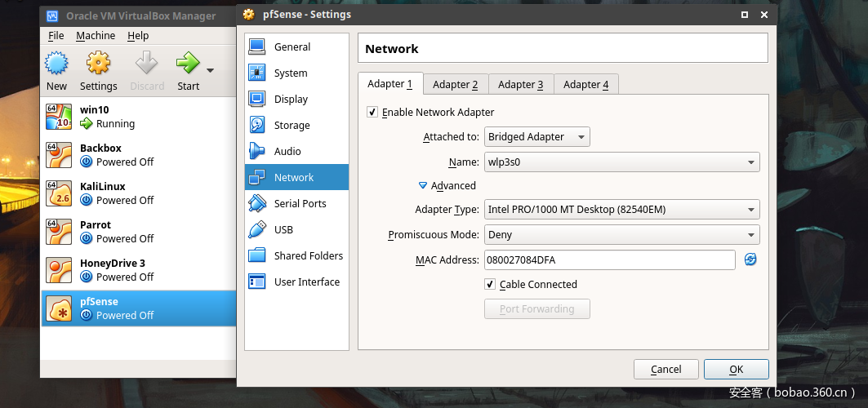The height and width of the screenshot is (408, 868).
Task: Uncheck Enable Network Adapter checkbox
Action: pyautogui.click(x=372, y=112)
